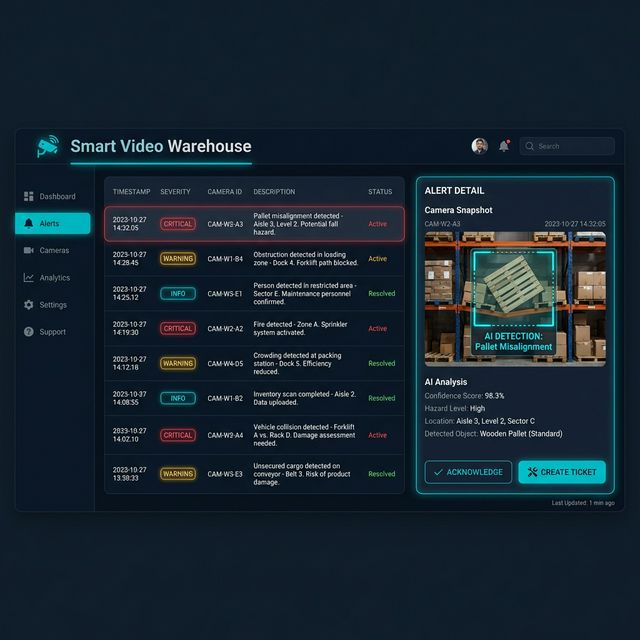Open the Analytics section
640x640 pixels.
52,278
